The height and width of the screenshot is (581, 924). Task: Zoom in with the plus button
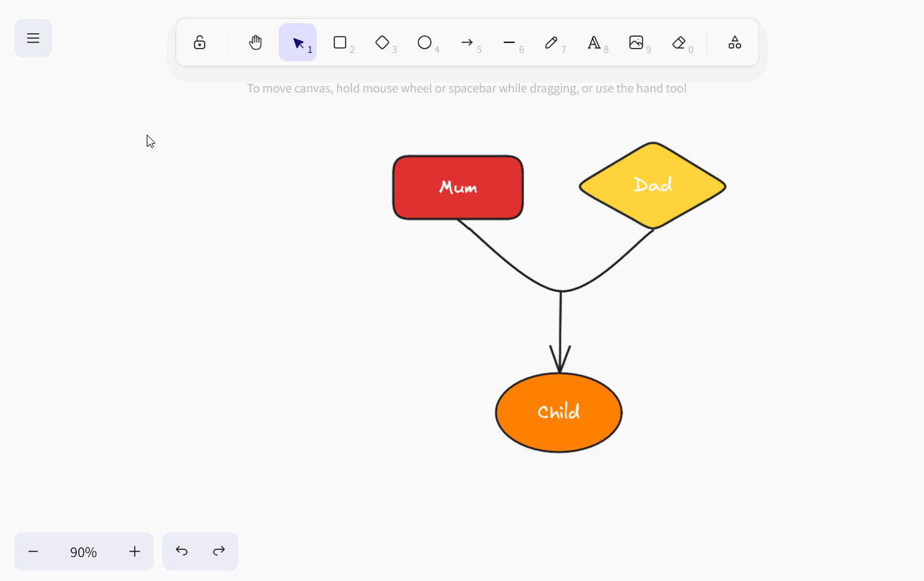[135, 551]
